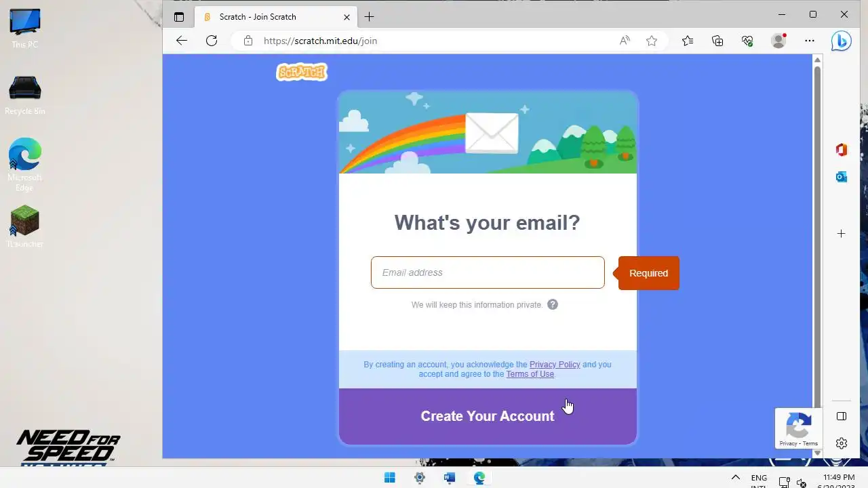This screenshot has height=488, width=868.
Task: Refresh the page with reload icon
Action: coord(212,41)
